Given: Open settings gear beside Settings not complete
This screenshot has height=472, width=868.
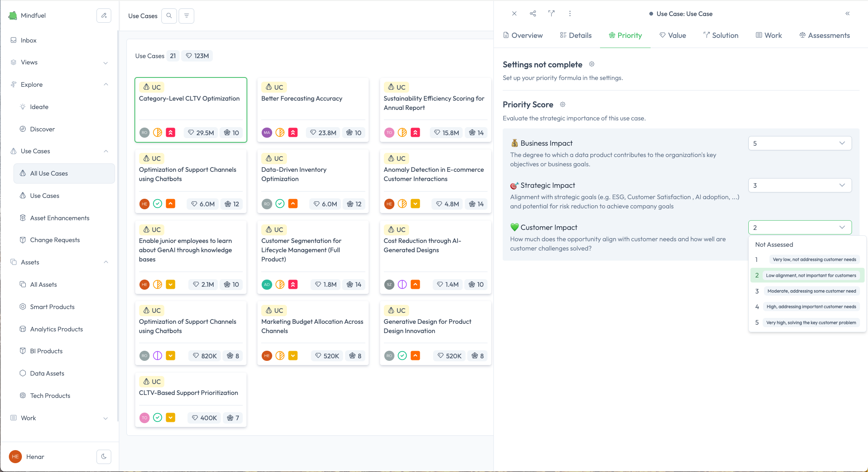Looking at the screenshot, I should 592,64.
